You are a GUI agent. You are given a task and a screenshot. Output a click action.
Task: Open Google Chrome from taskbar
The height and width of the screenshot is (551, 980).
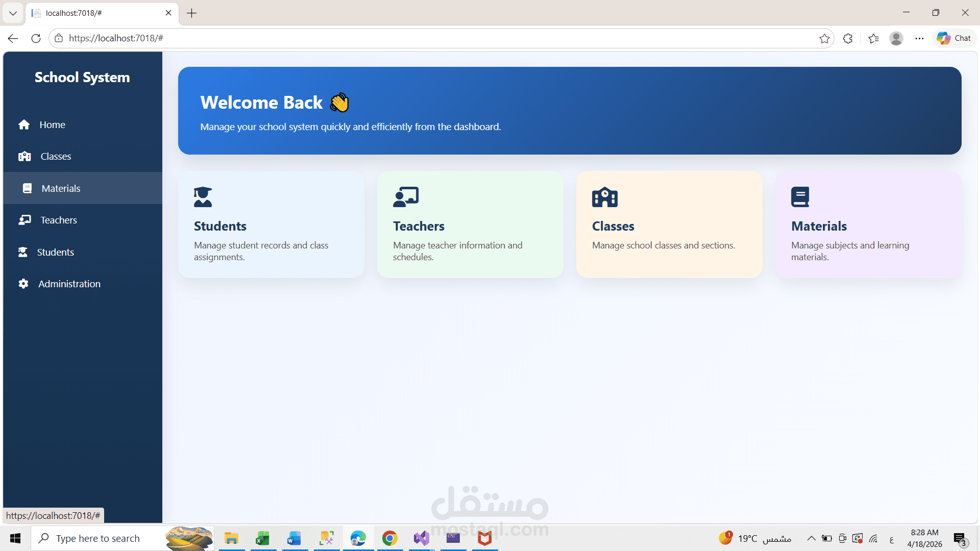coord(390,538)
